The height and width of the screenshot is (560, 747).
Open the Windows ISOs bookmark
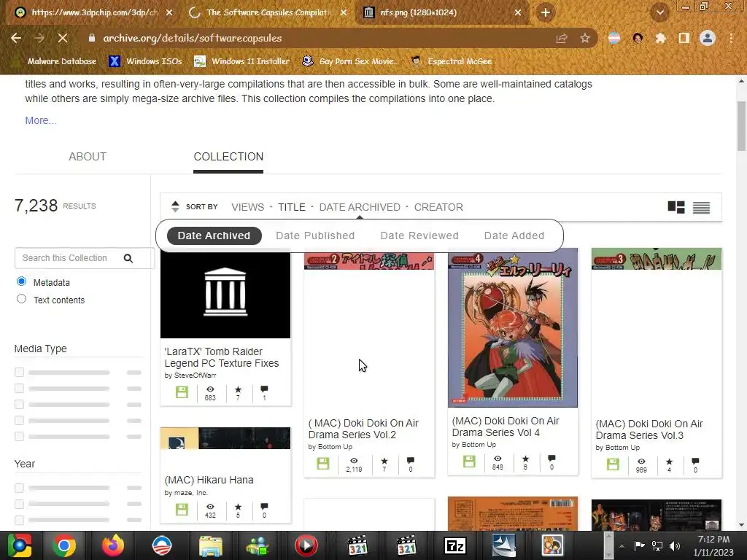tap(145, 61)
